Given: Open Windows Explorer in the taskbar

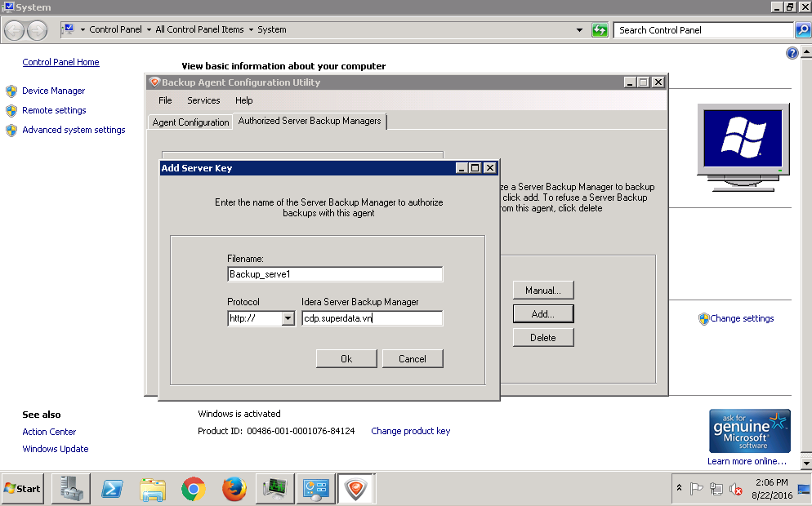Looking at the screenshot, I should (153, 488).
